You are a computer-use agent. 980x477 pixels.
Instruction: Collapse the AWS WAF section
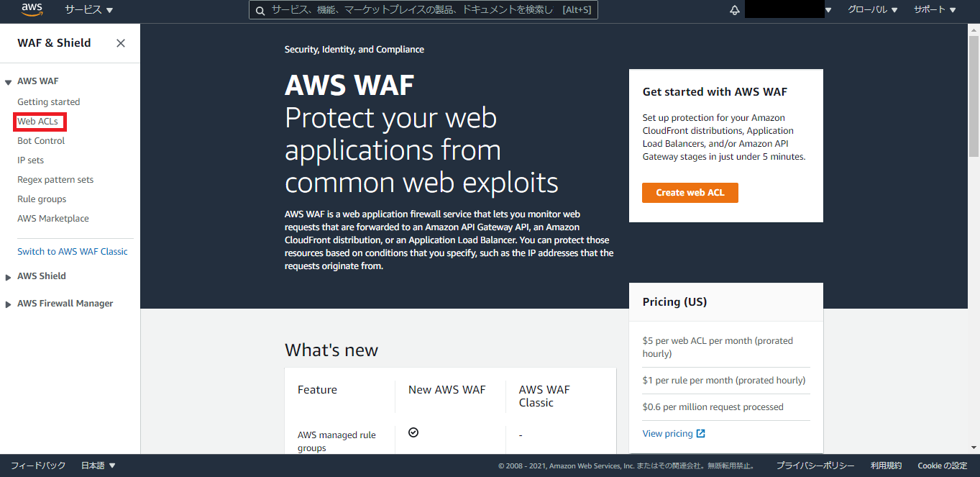pos(9,82)
